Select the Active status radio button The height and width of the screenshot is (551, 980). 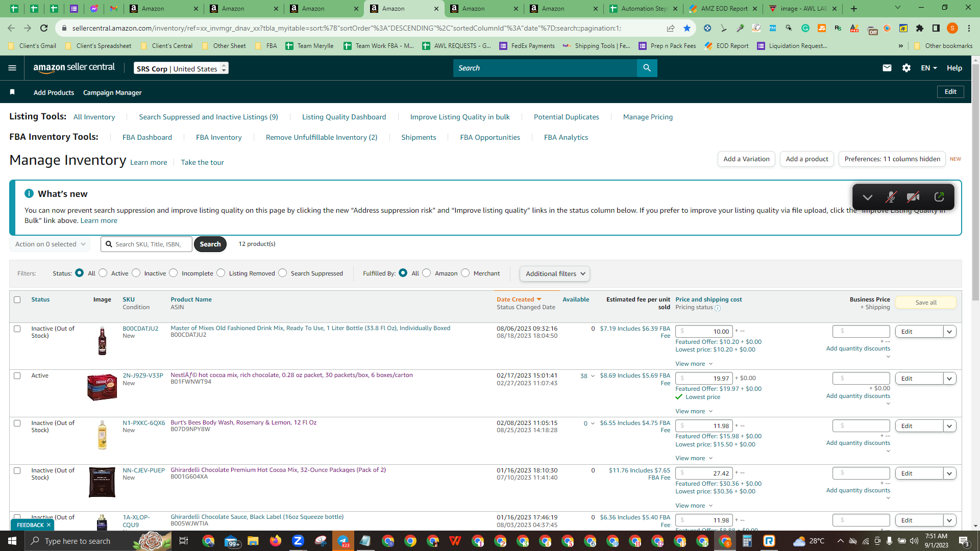[x=103, y=273]
